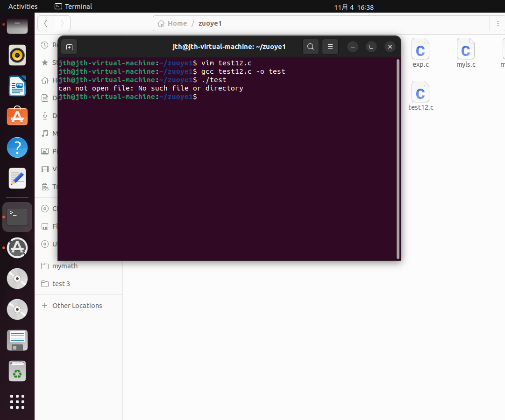Click the 'vim test12.c' command line

click(227, 63)
